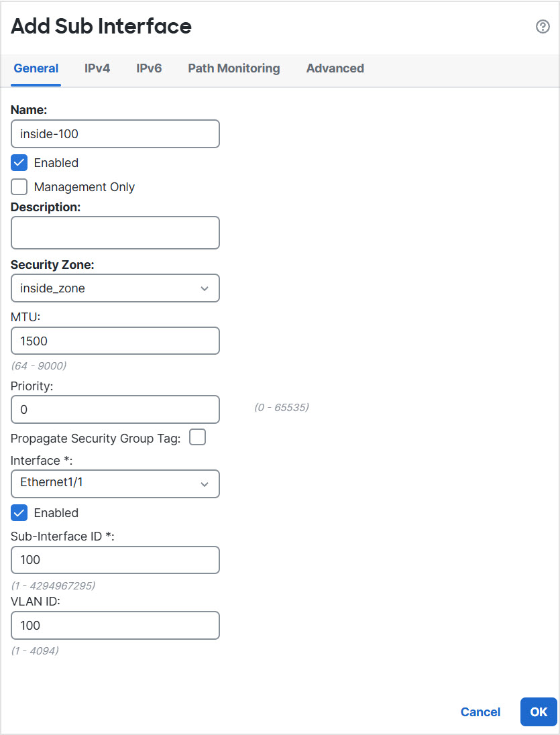Open the Security Zone dropdown

(x=115, y=288)
